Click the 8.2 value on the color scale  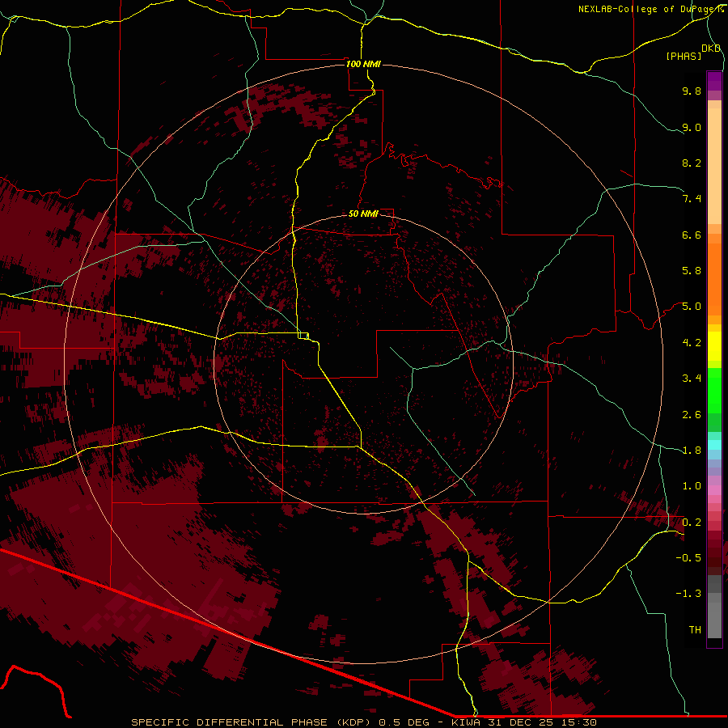coord(692,163)
